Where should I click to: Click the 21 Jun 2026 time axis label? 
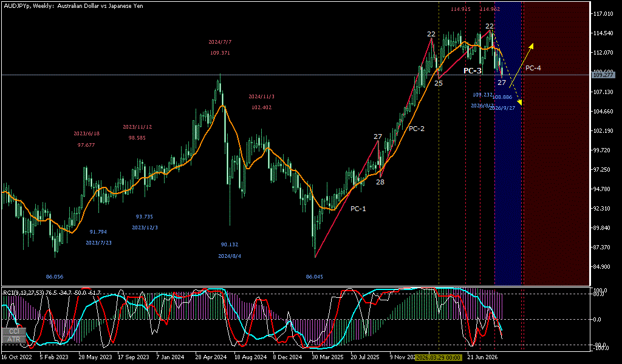click(482, 357)
